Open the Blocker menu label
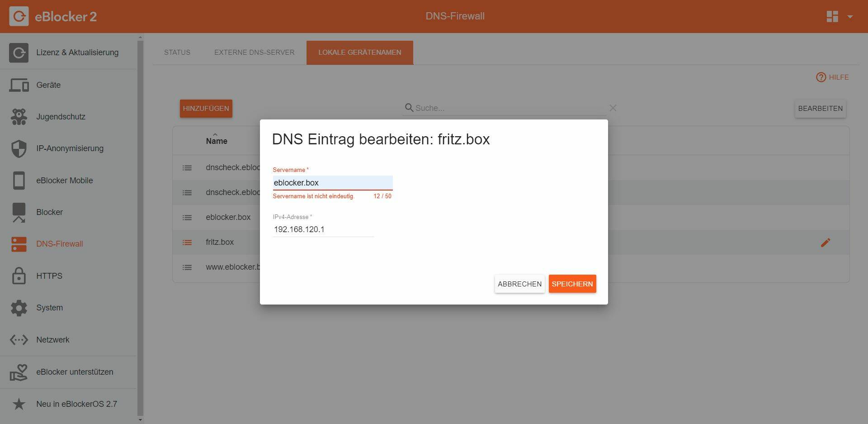 [50, 212]
